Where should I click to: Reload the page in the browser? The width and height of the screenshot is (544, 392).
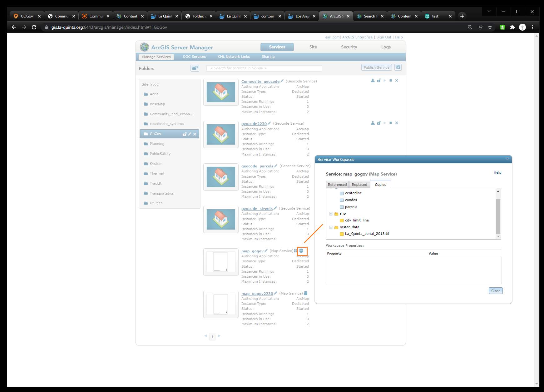point(34,27)
